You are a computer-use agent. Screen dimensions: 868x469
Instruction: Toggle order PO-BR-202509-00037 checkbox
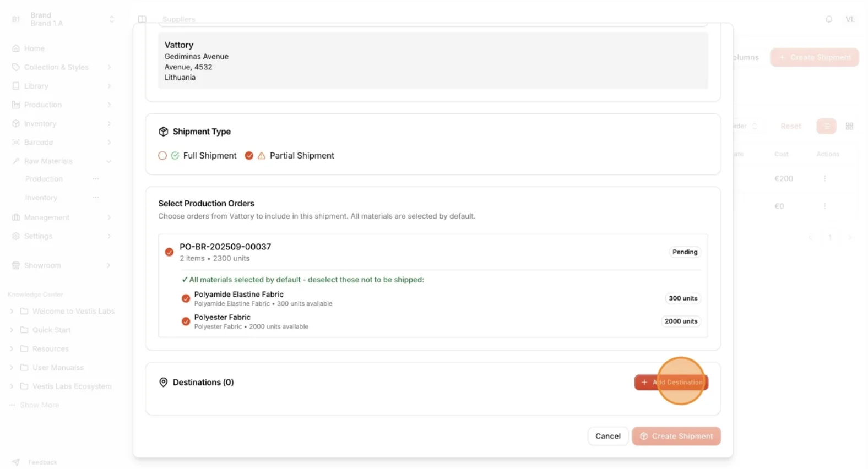(x=169, y=252)
